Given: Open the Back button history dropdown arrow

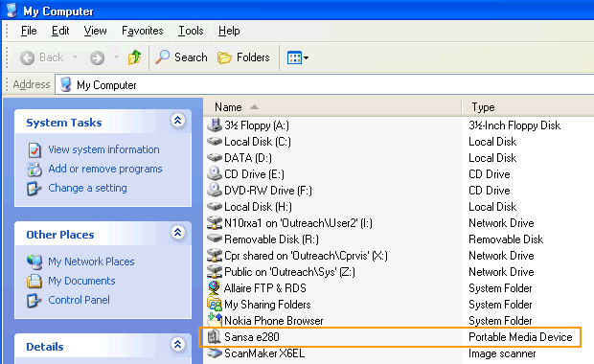Looking at the screenshot, I should click(75, 57).
